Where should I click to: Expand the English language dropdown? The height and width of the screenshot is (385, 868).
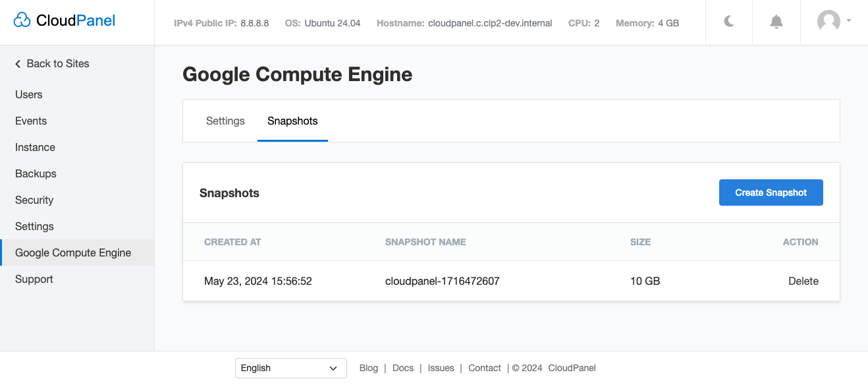click(290, 368)
